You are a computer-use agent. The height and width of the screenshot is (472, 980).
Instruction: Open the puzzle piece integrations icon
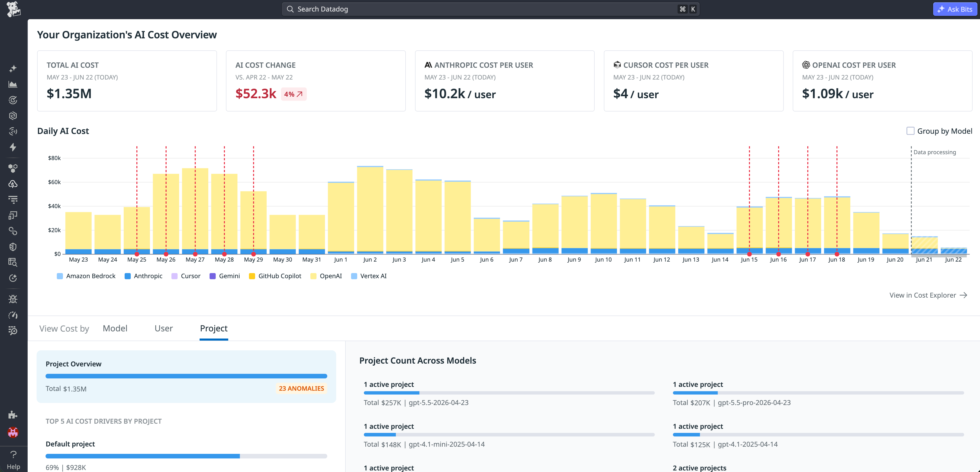13,415
